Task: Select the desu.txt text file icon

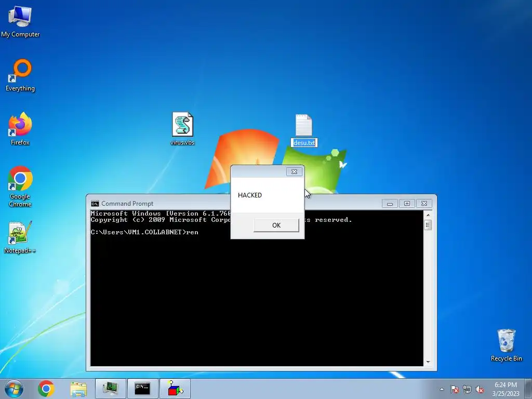Action: pyautogui.click(x=303, y=125)
